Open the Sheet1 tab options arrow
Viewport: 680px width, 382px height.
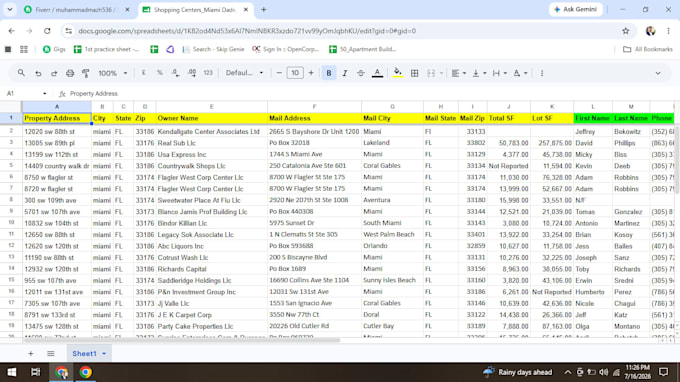click(x=104, y=354)
